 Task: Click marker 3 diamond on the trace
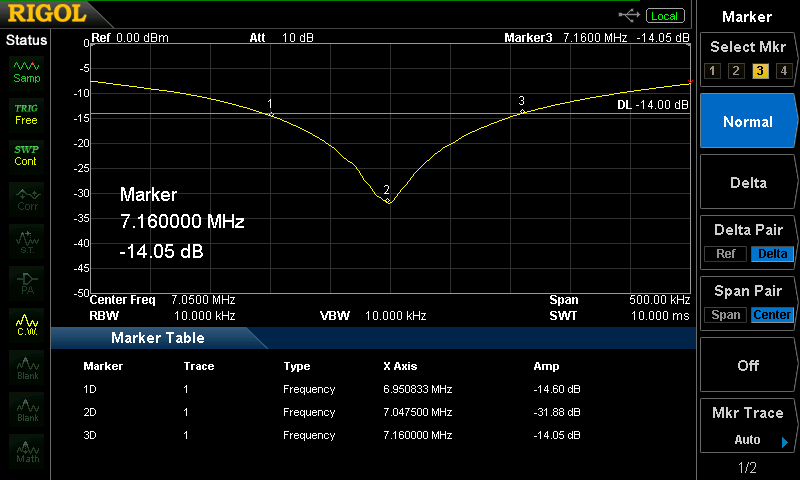[x=522, y=112]
